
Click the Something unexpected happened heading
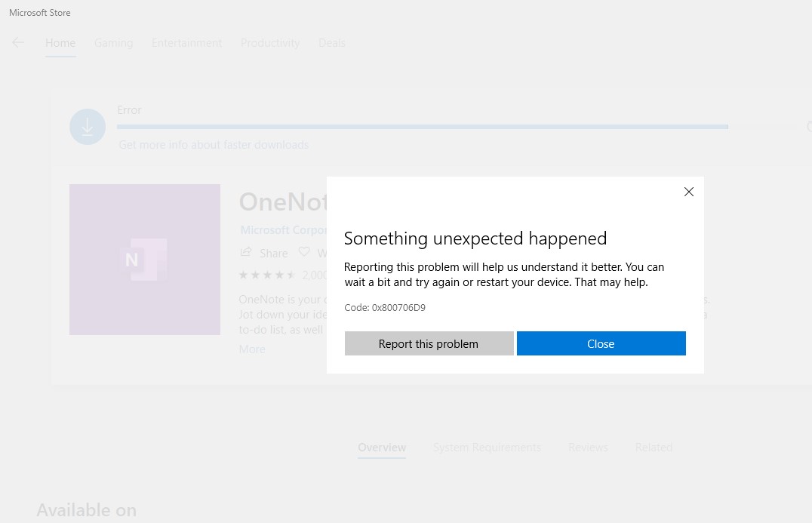tap(475, 238)
